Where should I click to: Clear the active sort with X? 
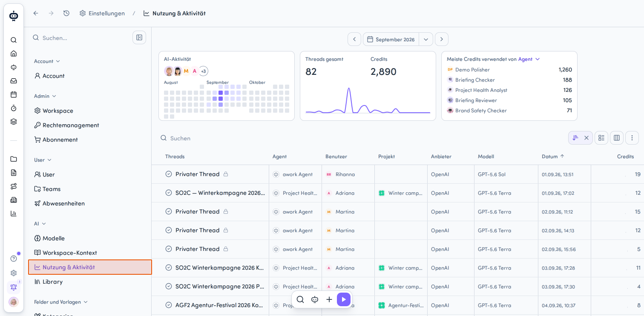[586, 138]
